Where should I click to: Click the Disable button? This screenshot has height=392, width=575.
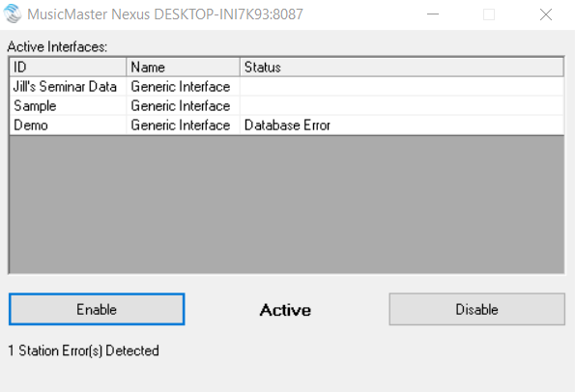point(476,309)
